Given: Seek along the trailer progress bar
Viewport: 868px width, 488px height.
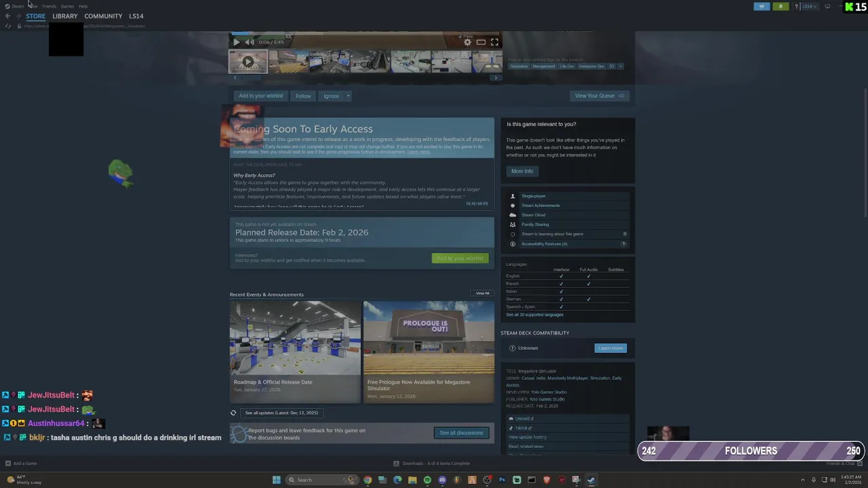Looking at the screenshot, I should [x=365, y=33].
